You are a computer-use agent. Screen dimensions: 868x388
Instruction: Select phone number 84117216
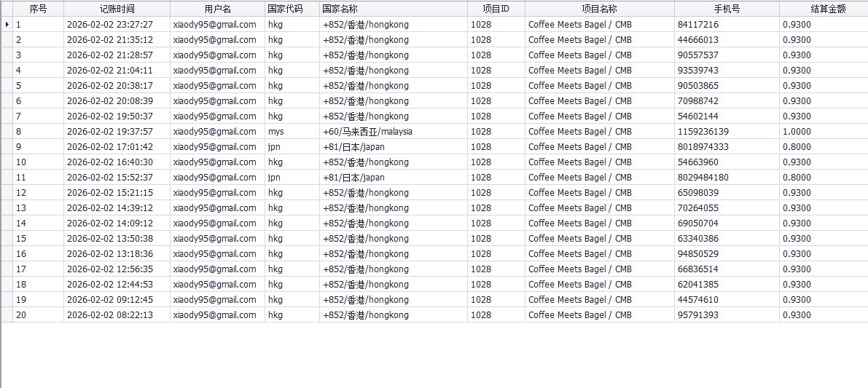(698, 24)
